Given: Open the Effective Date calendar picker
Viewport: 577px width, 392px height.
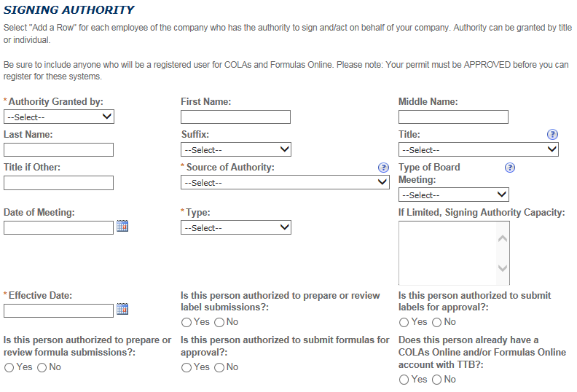Looking at the screenshot, I should (122, 310).
